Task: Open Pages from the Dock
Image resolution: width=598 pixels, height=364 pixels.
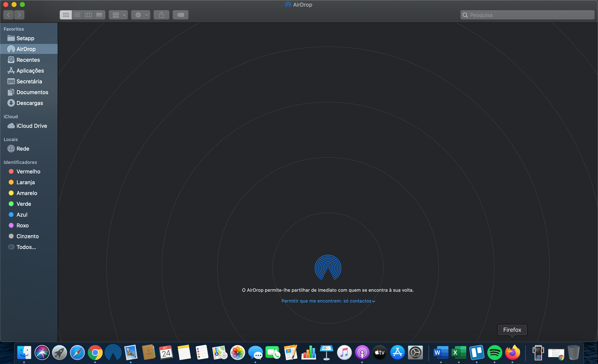Action: [x=291, y=353]
